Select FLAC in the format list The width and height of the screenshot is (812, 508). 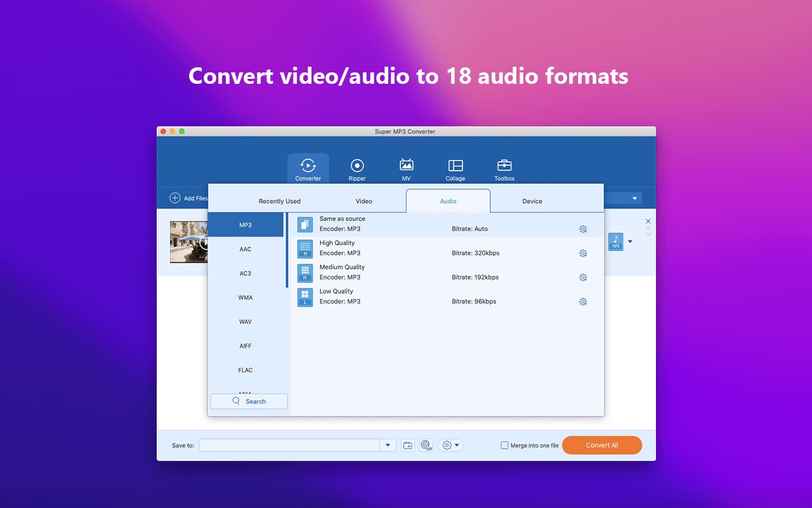coord(246,370)
